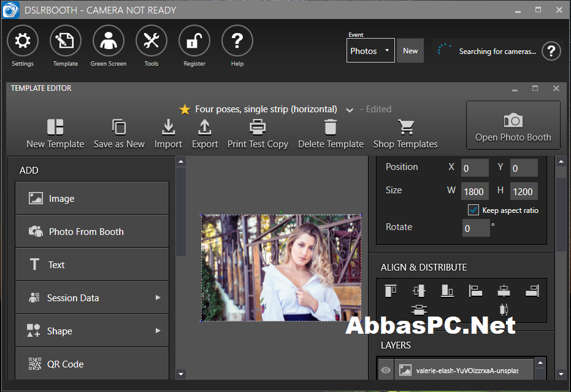
Task: Open the Settings gear icon
Action: click(x=23, y=41)
